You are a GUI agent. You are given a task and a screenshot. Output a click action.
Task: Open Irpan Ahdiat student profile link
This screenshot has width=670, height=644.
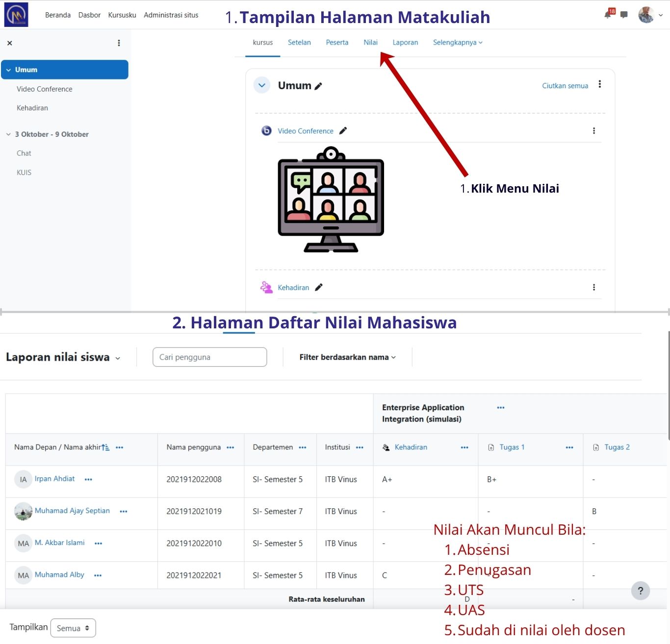tap(54, 479)
